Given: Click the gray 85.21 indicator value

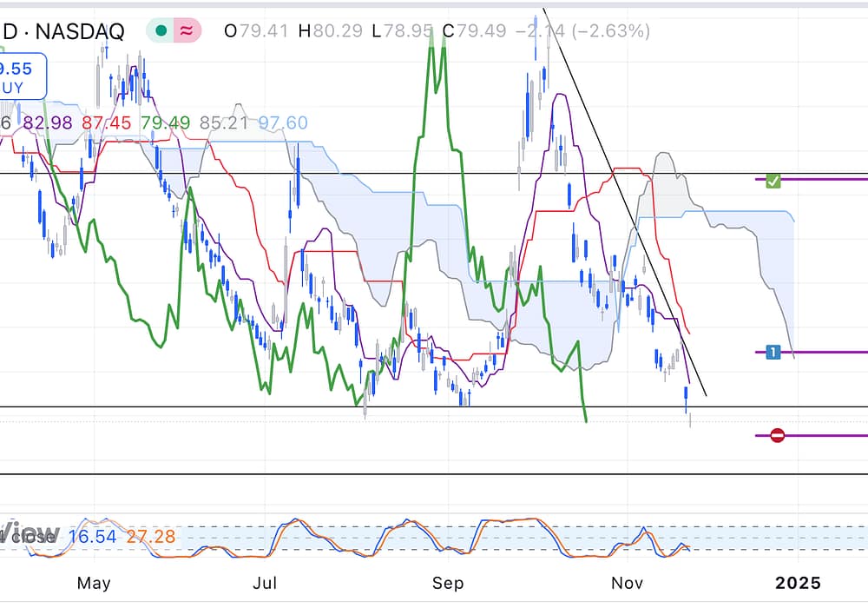Looking at the screenshot, I should (223, 123).
